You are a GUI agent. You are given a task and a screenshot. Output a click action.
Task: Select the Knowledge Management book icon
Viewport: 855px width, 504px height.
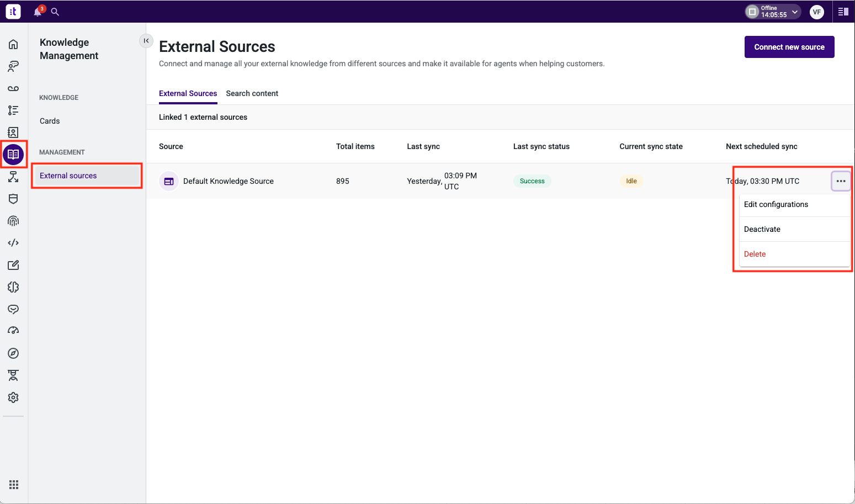click(x=13, y=155)
